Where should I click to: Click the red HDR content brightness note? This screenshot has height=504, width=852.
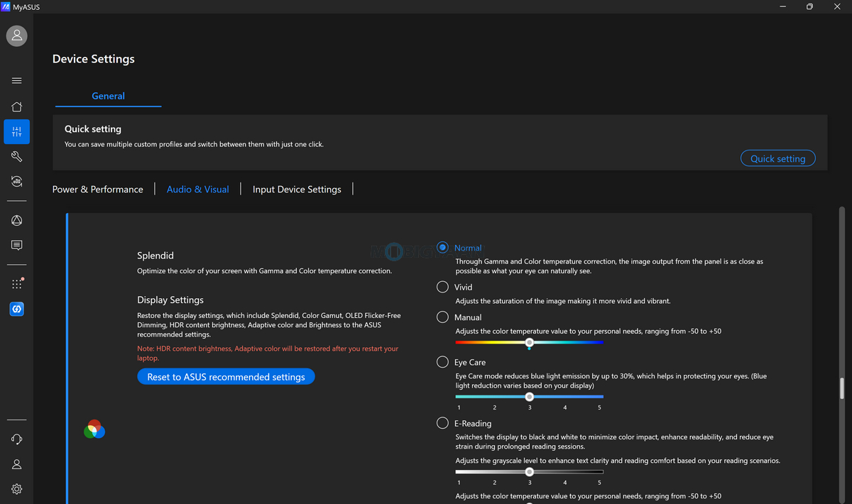(268, 354)
